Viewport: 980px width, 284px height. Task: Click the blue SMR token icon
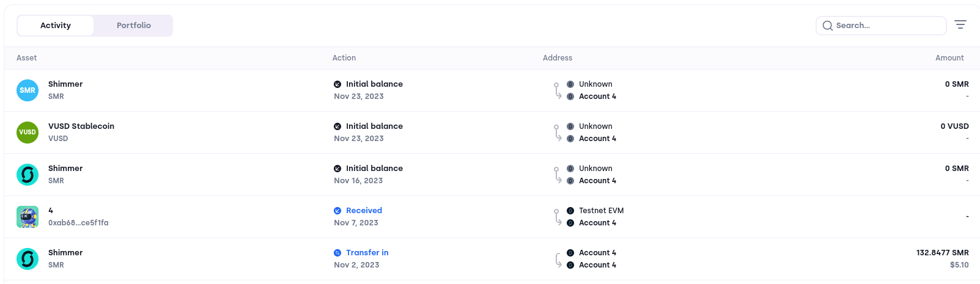click(28, 90)
